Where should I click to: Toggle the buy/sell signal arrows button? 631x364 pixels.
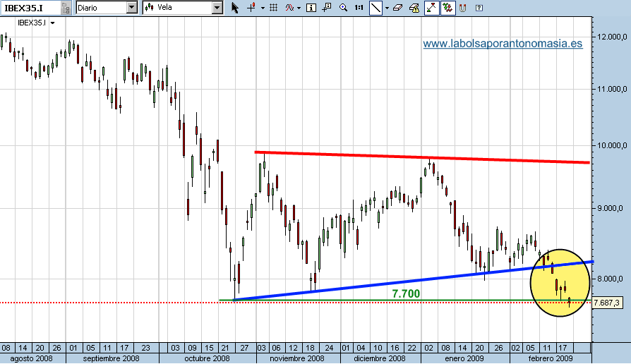(447, 8)
